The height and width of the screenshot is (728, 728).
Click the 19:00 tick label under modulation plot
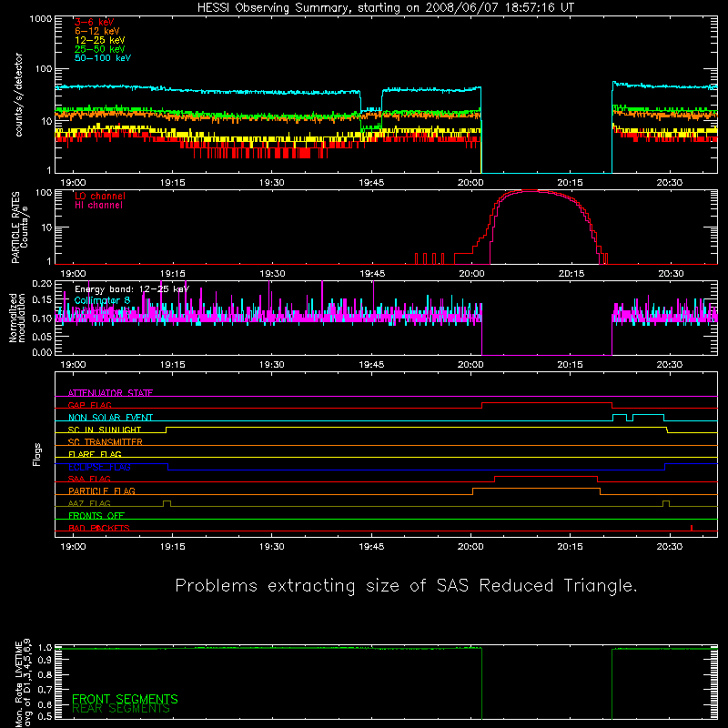point(73,365)
